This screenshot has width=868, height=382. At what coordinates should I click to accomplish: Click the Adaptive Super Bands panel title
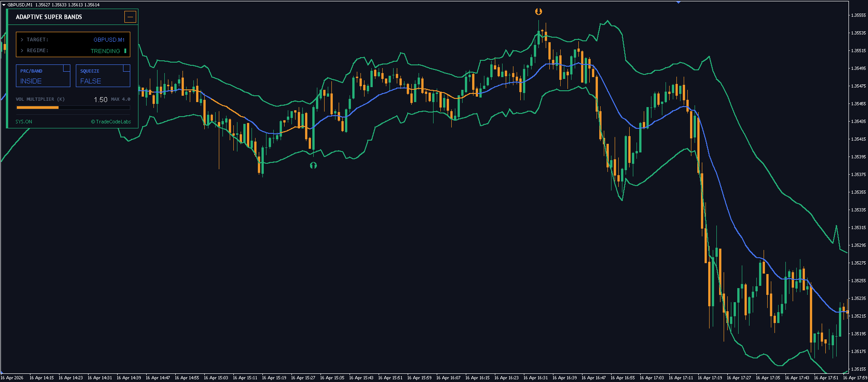[49, 17]
